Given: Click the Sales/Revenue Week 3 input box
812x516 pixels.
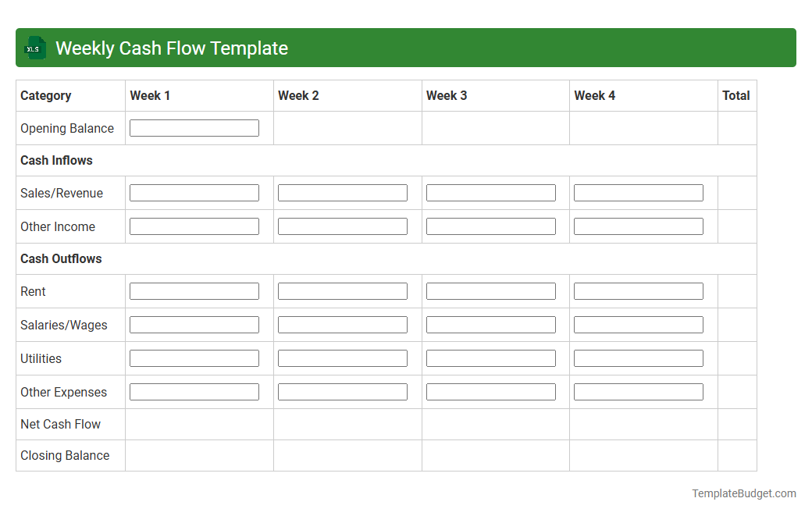Looking at the screenshot, I should coord(490,192).
